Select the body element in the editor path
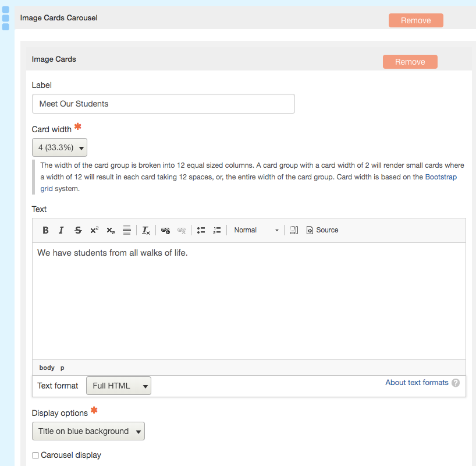The image size is (476, 466). tap(47, 367)
